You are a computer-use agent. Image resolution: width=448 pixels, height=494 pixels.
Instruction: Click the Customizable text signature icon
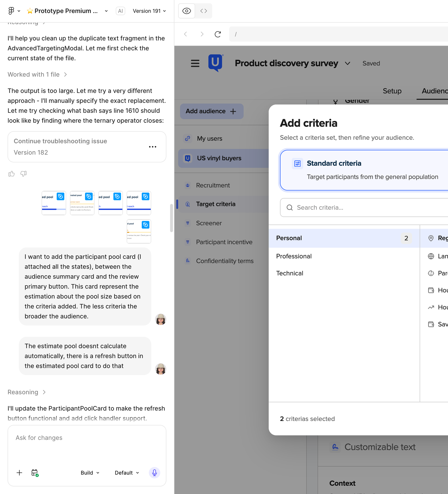tap(335, 447)
